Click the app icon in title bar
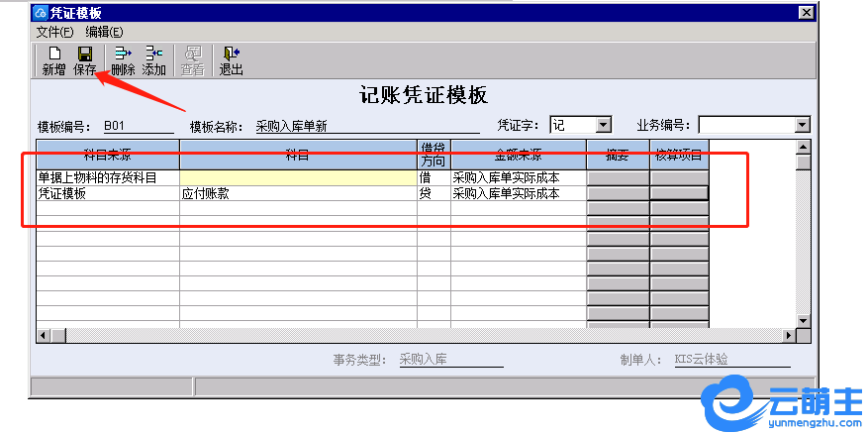The width and height of the screenshot is (868, 433). 40,13
